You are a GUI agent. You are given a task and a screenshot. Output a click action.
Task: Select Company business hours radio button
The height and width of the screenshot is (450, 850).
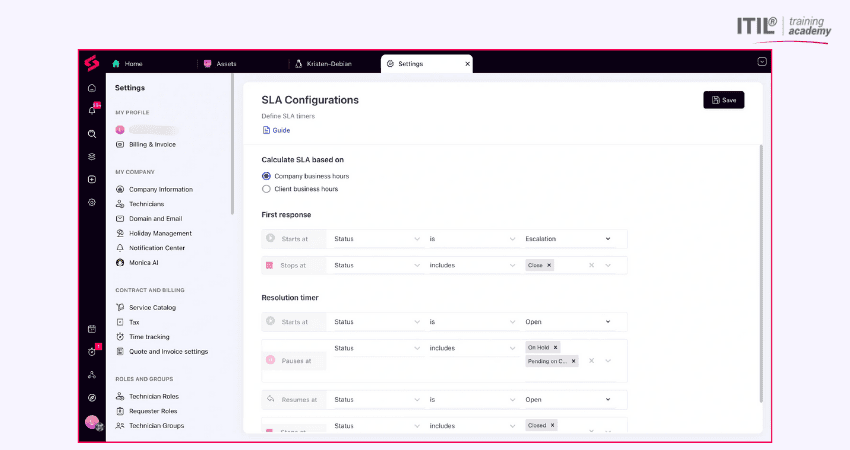(266, 176)
